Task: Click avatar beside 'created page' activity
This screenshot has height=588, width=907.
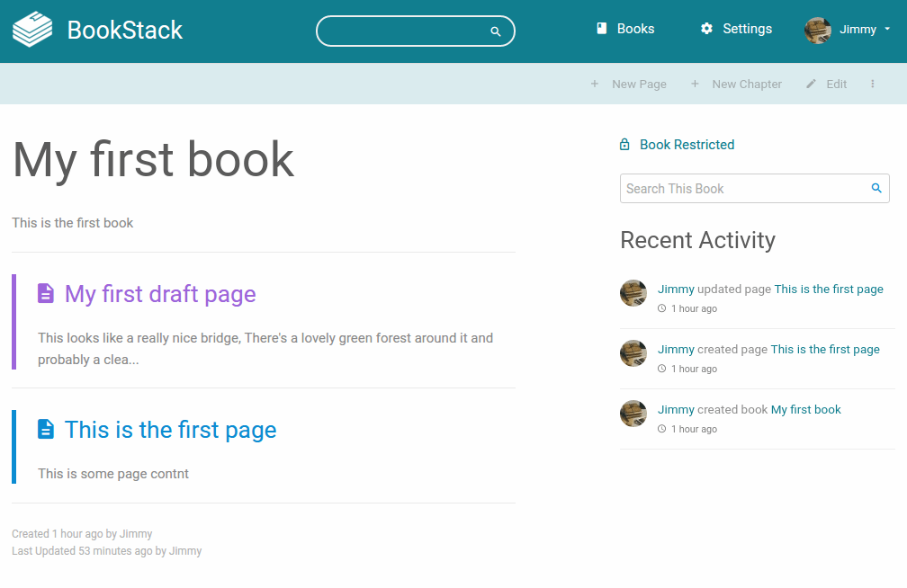Action: [633, 353]
